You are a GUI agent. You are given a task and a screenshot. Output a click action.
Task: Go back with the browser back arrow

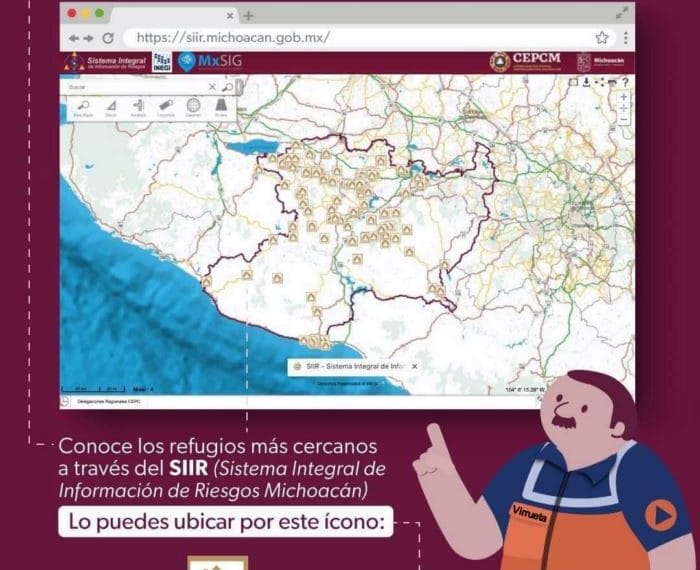click(74, 38)
